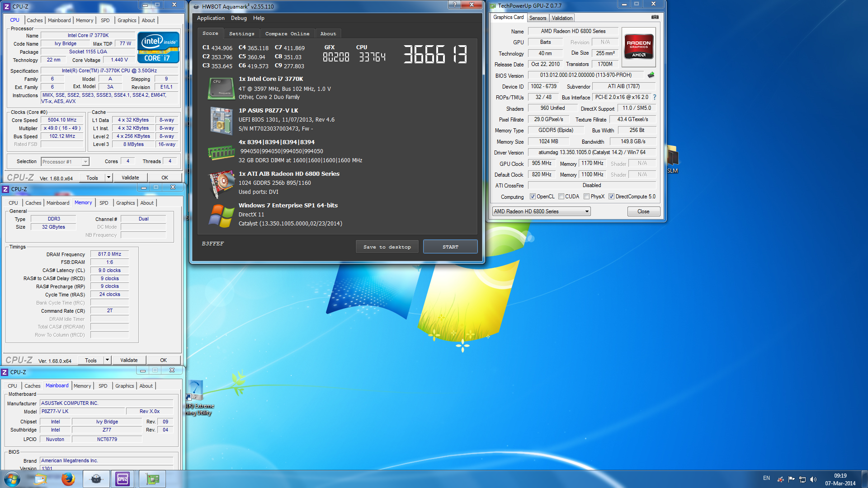Open SPD tab in the Memory CPU-Z window

click(x=104, y=203)
